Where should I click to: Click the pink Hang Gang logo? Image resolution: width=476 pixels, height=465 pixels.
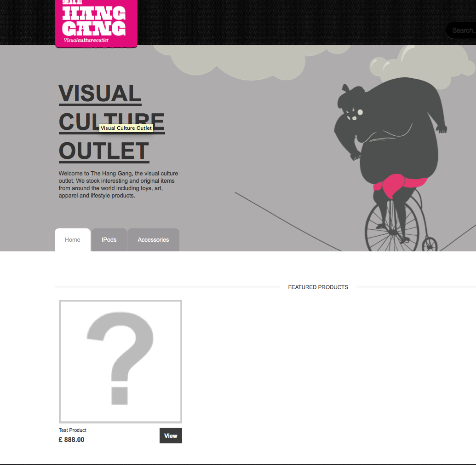click(x=96, y=23)
